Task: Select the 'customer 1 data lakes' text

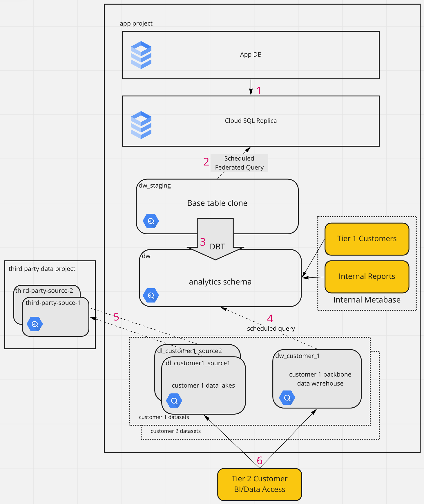Action: 203,386
